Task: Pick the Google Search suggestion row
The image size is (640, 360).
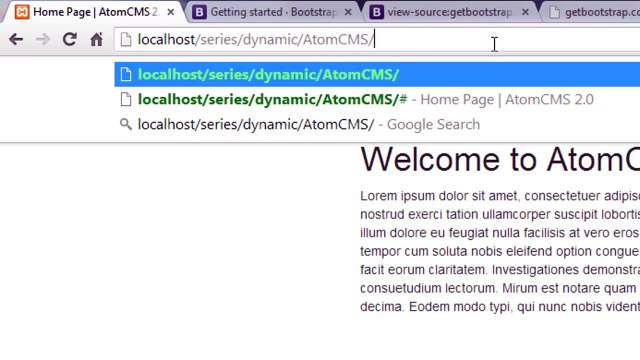Action: tap(377, 124)
